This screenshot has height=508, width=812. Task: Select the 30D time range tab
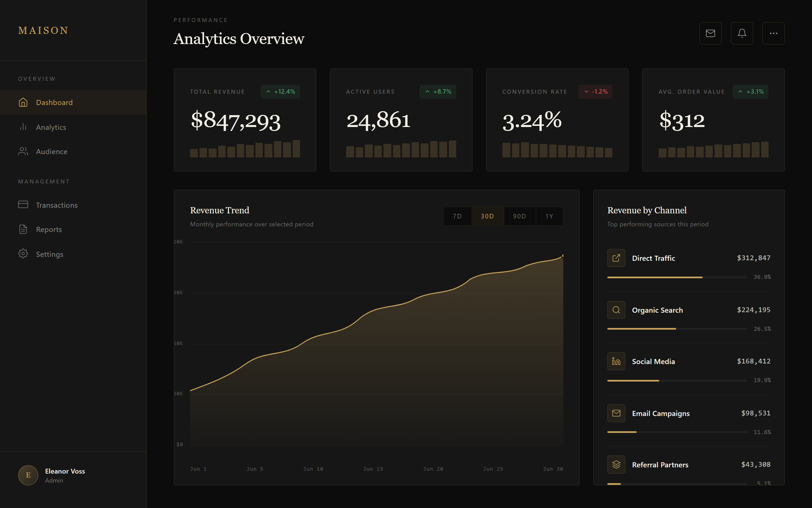[x=487, y=216]
